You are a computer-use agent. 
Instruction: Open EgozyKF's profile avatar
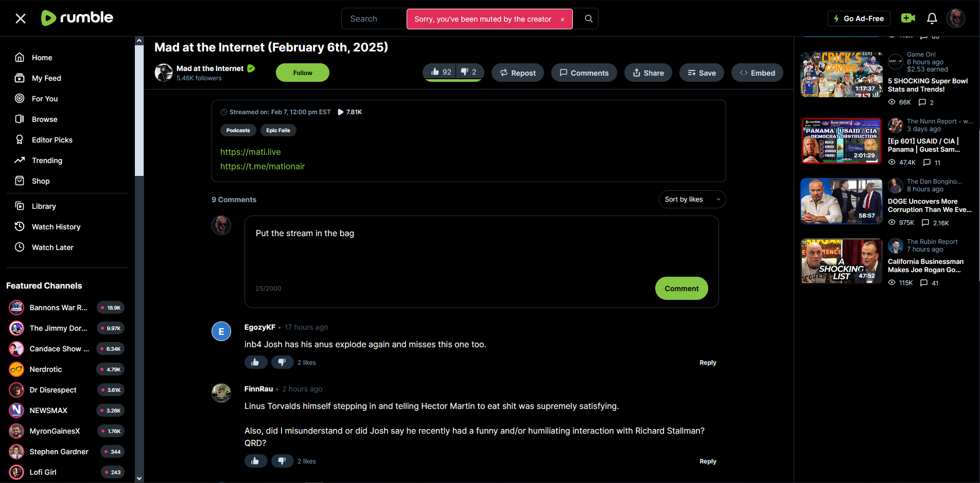point(221,331)
